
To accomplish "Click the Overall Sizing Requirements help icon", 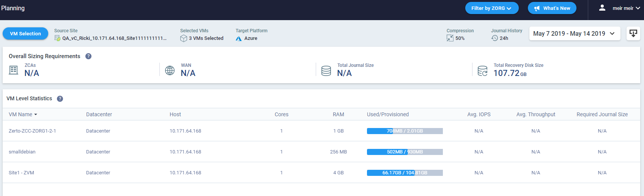I will 88,56.
